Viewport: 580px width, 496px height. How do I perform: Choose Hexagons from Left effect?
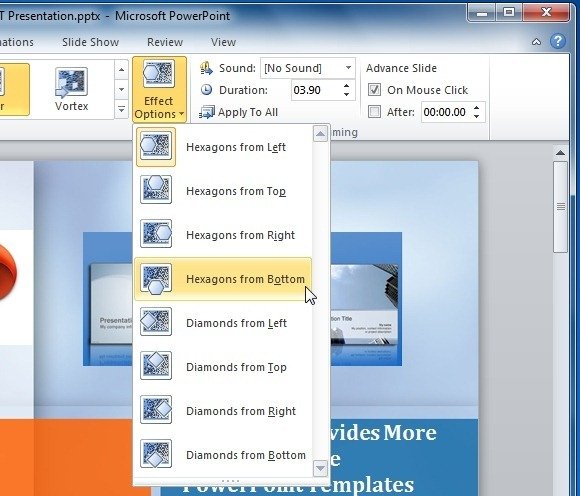coord(223,147)
